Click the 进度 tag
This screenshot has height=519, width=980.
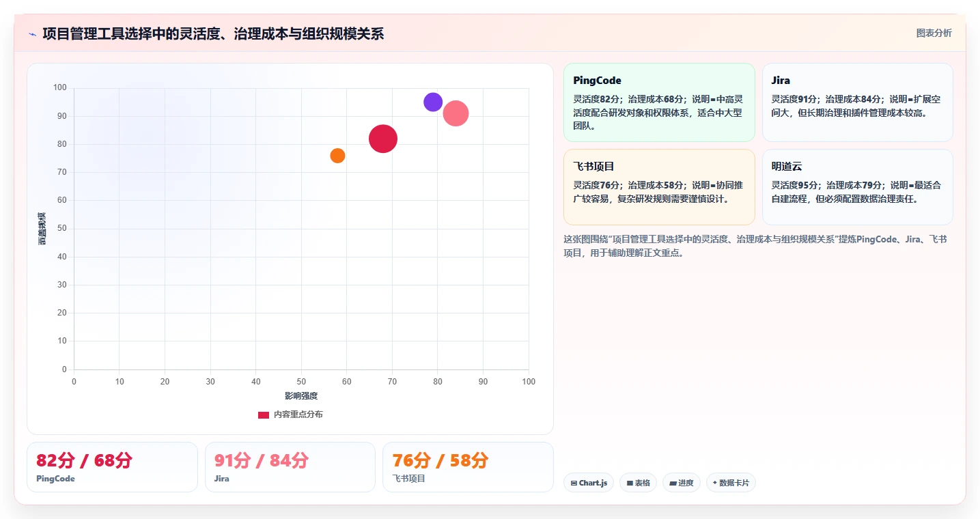coord(682,483)
